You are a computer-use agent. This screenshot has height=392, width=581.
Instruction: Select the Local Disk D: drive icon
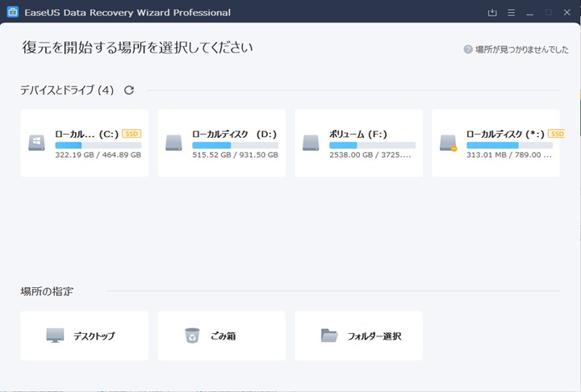tap(173, 143)
